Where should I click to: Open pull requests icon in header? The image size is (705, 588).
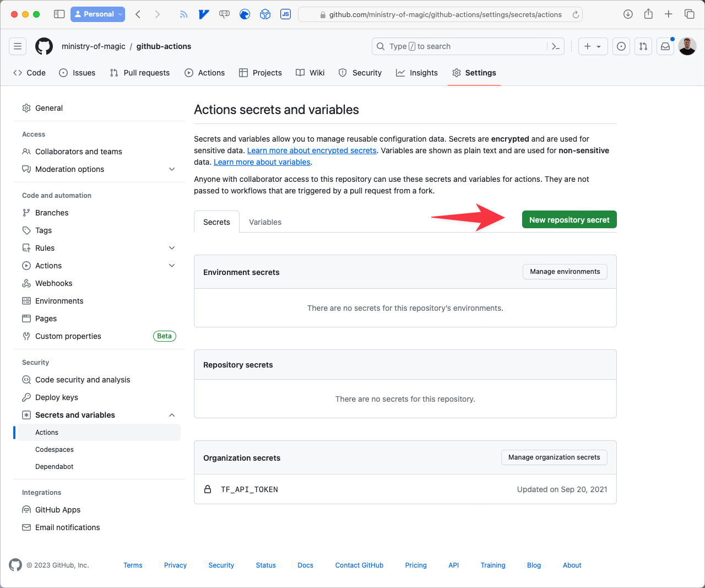tap(643, 46)
